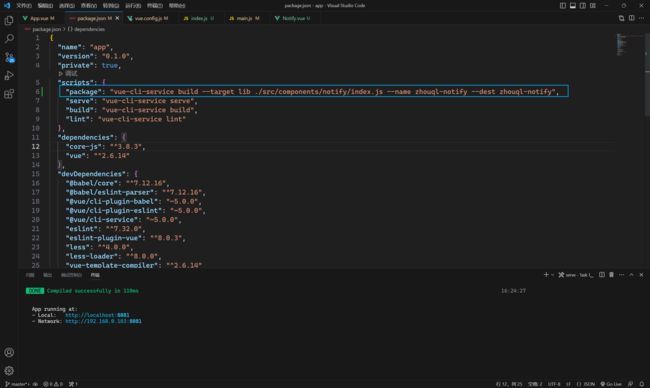
Task: Open editor More Actions ellipsis
Action: point(641,18)
